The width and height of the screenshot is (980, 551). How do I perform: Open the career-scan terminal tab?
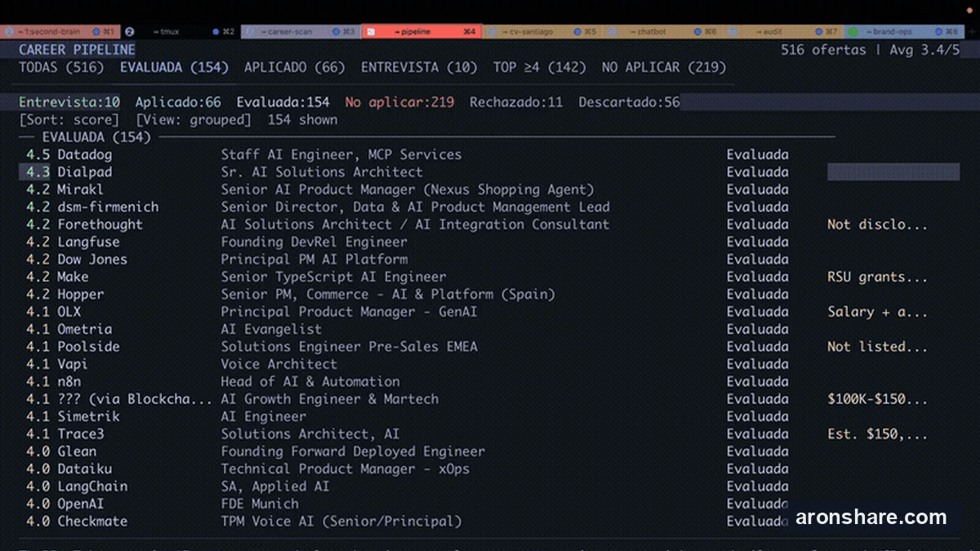tap(301, 32)
